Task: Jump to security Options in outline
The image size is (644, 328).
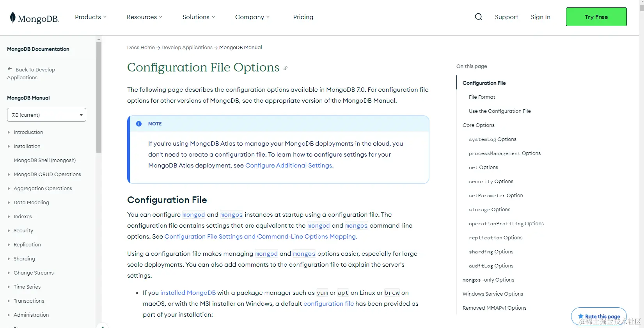Action: (491, 181)
